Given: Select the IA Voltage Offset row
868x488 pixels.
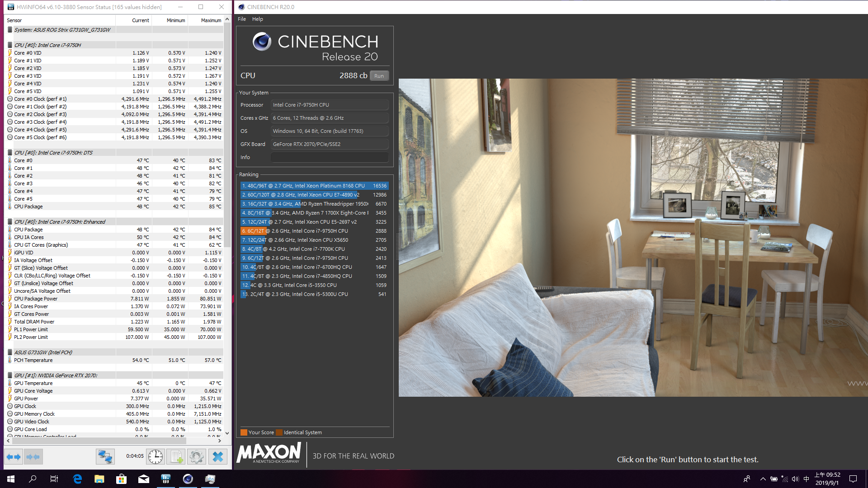Looking at the screenshot, I should point(114,260).
